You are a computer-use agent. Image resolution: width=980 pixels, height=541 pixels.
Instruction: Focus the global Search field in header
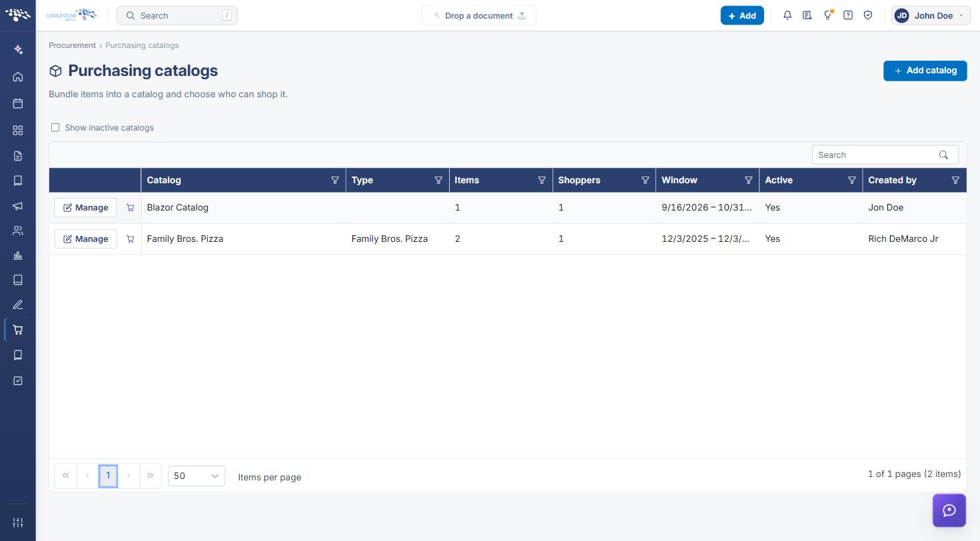click(x=177, y=15)
